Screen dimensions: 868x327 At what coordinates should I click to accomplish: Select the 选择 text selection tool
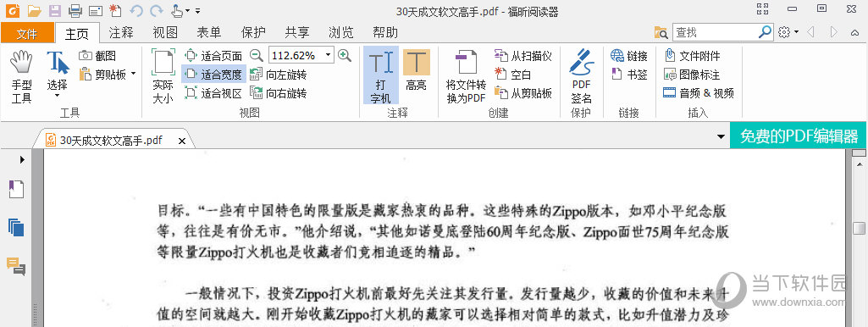click(57, 75)
